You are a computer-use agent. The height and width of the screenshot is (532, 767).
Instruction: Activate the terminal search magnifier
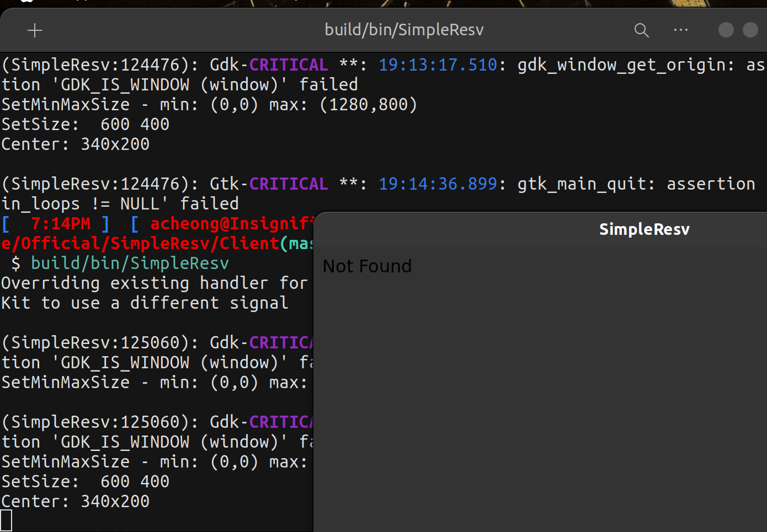tap(641, 30)
